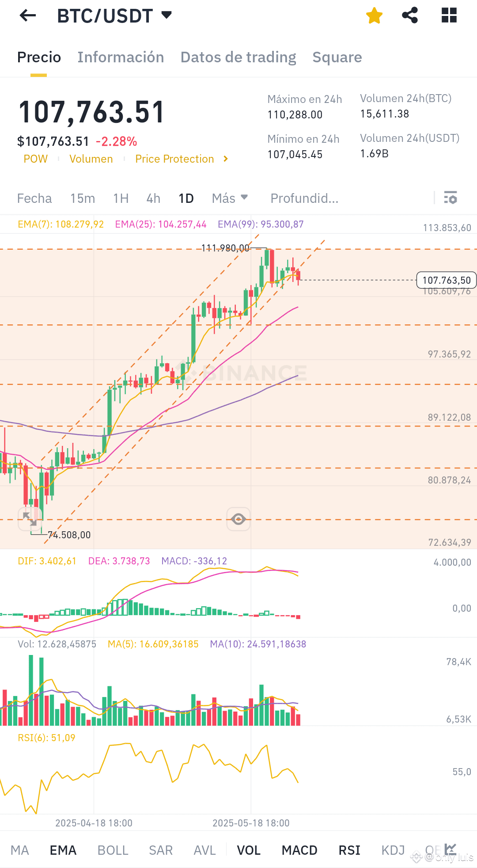Click the MA(5) volume label
This screenshot has width=477, height=868.
click(153, 644)
